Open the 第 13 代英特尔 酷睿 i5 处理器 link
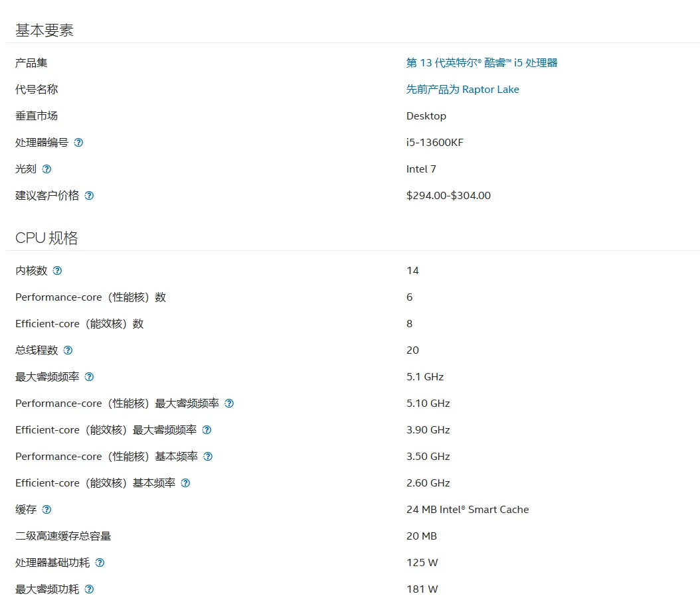Image resolution: width=700 pixels, height=600 pixels. pyautogui.click(x=481, y=63)
